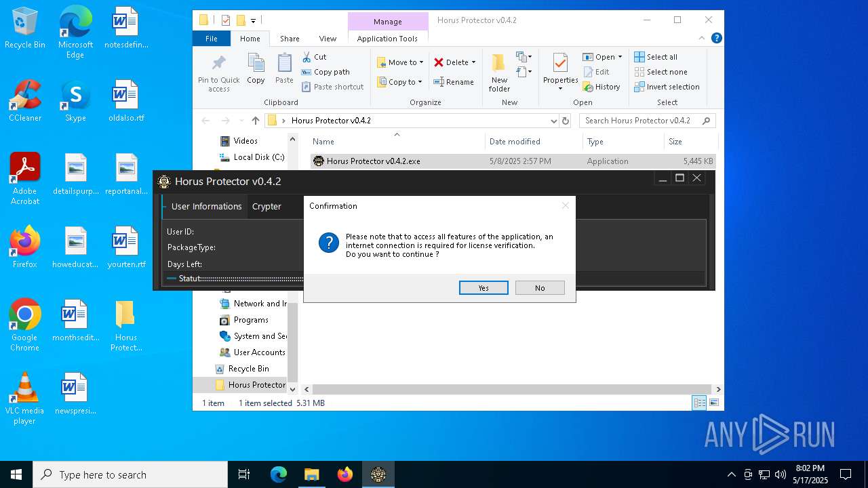The image size is (868, 488).
Task: Click the Search Horus Protector v0.4.2 field
Action: [647, 121]
